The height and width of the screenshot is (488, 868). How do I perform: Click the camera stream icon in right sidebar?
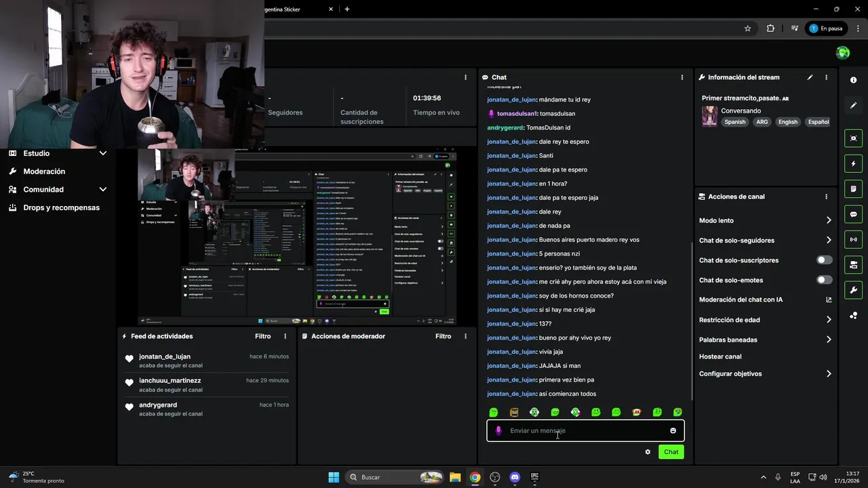[853, 265]
